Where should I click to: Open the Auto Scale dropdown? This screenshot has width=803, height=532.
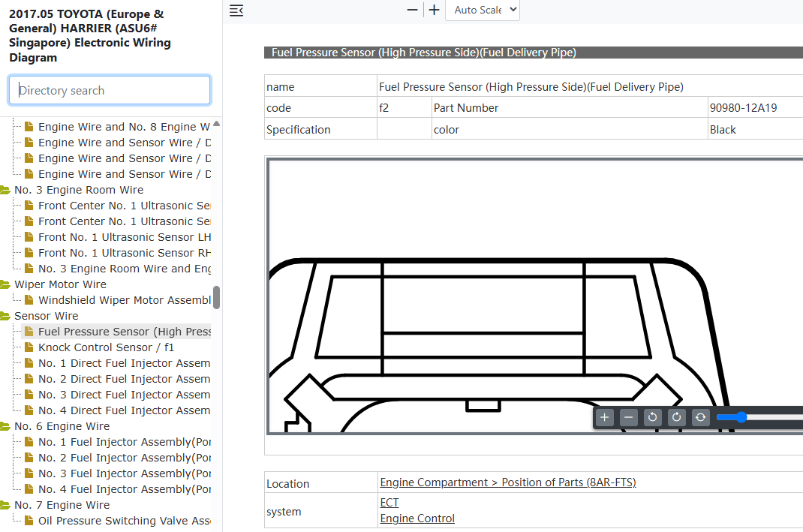coord(483,11)
